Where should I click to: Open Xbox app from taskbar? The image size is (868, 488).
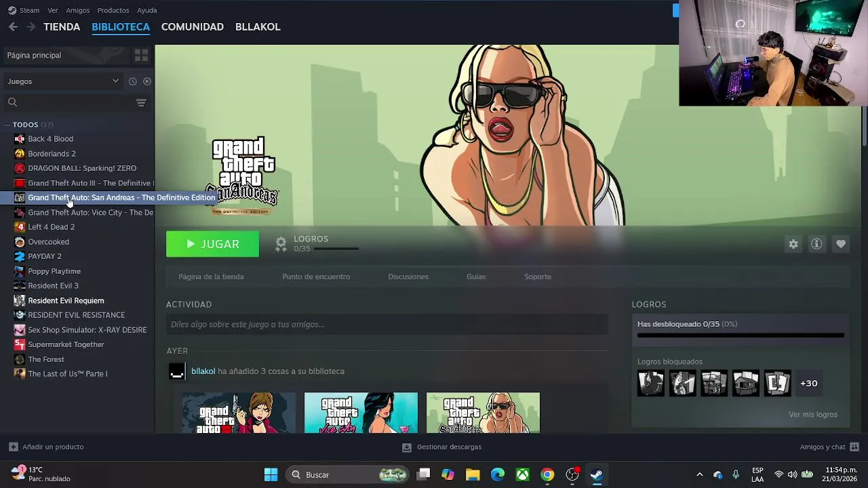pyautogui.click(x=522, y=474)
